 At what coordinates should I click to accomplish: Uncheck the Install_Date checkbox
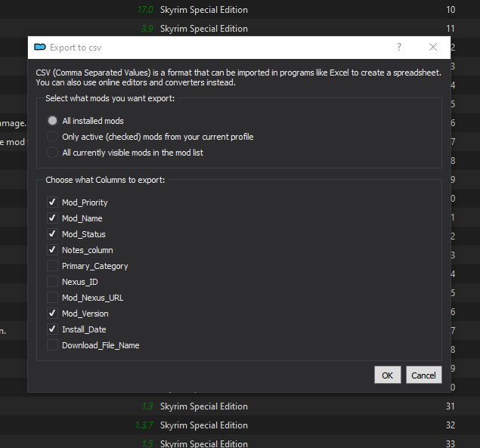tap(52, 329)
